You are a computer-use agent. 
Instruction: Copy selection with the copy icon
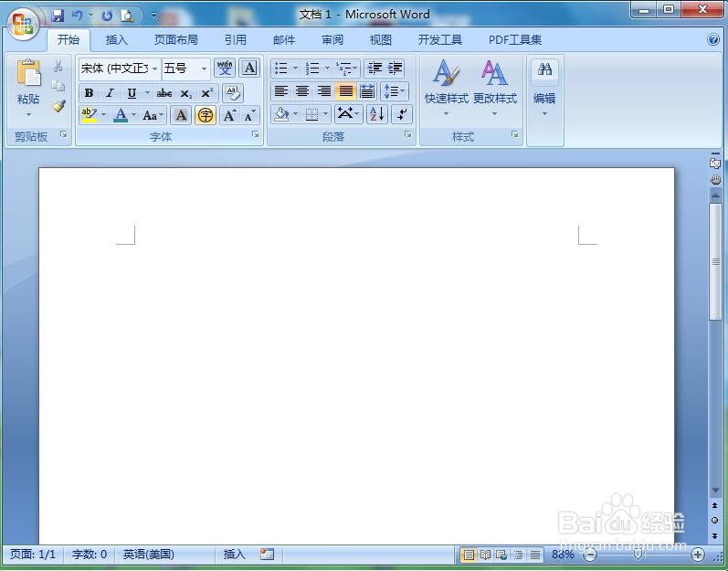58,86
